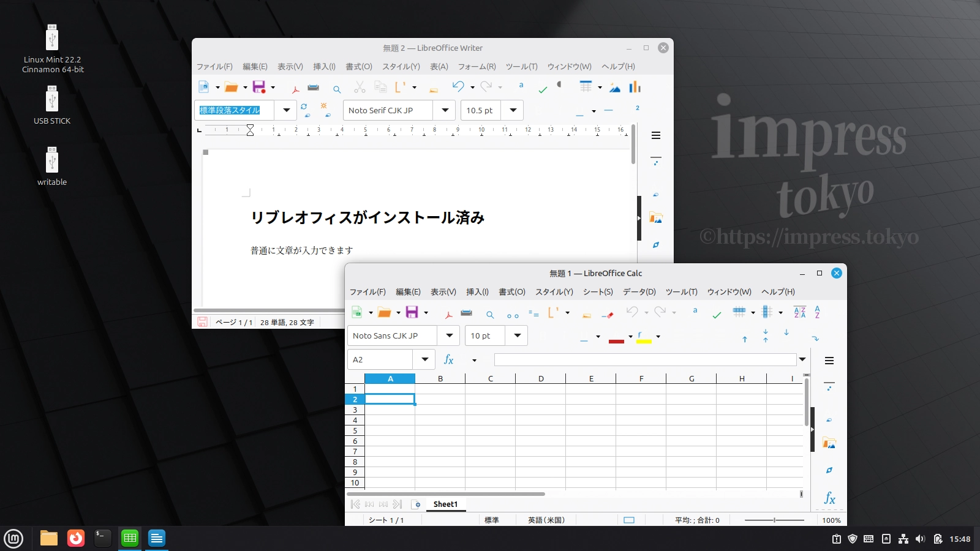Viewport: 980px width, 551px height.
Task: Toggle formatting marks in Writer
Action: (x=559, y=84)
